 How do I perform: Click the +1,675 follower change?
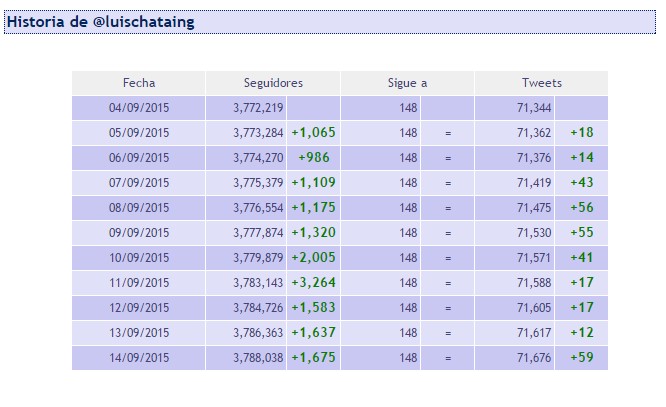tap(313, 358)
